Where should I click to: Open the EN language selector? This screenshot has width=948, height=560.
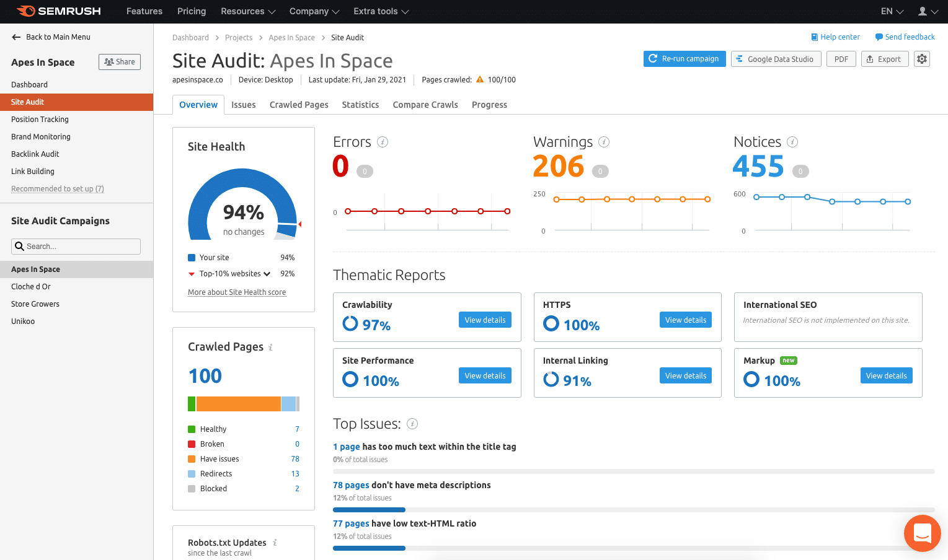[892, 11]
